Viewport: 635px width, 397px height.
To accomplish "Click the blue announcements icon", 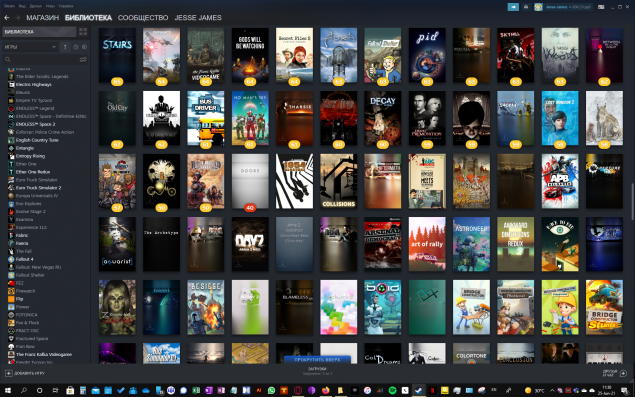I will tap(513, 7).
